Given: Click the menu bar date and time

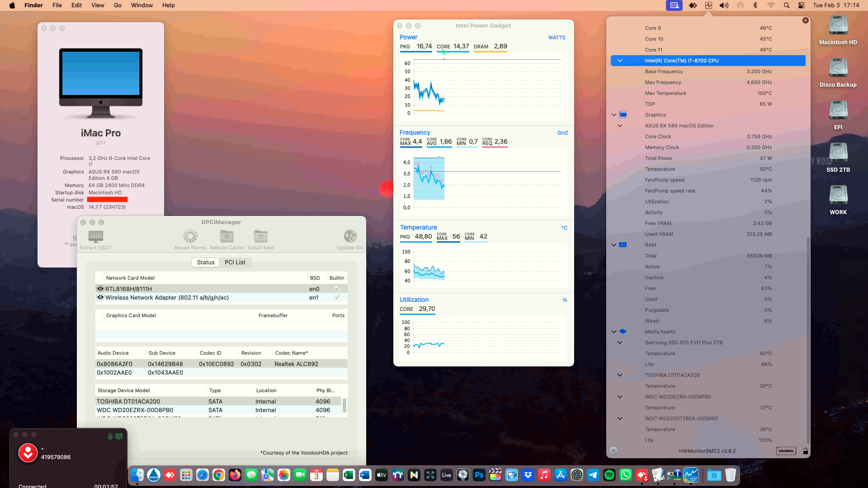Looking at the screenshot, I should (x=836, y=5).
